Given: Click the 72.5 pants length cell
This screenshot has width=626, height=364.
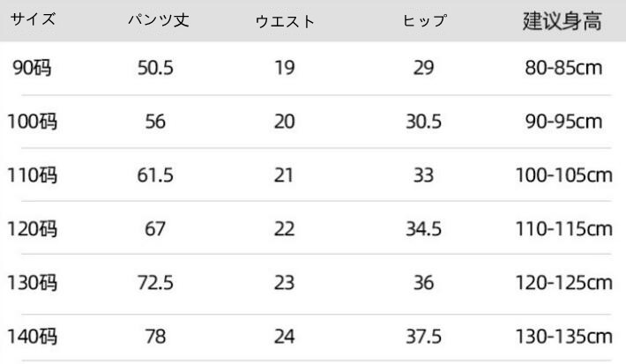Looking at the screenshot, I should point(155,283).
